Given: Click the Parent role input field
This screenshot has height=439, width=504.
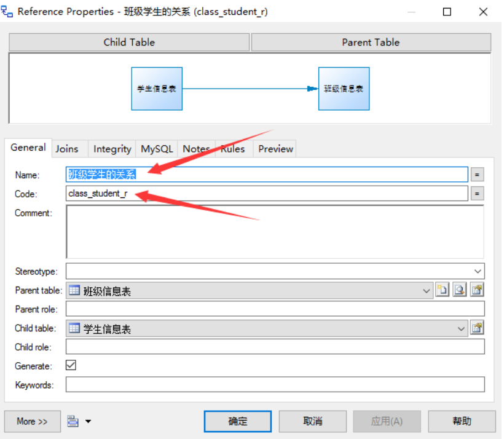Looking at the screenshot, I should (x=275, y=309).
